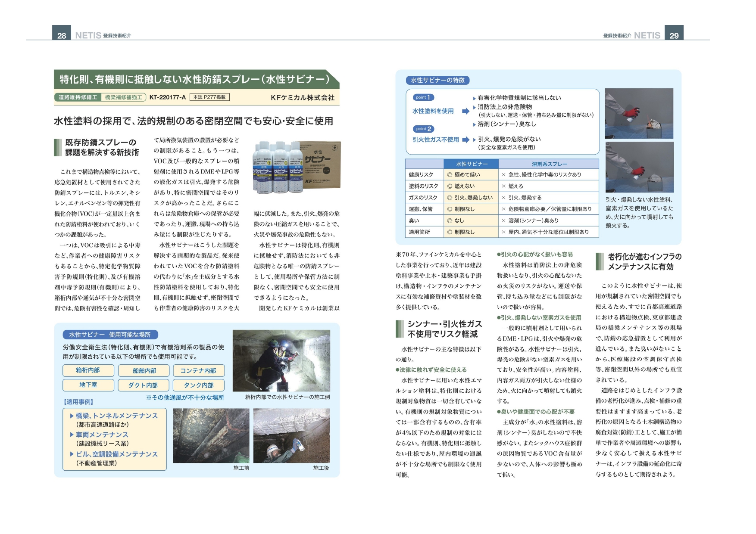The image size is (756, 534).
Task: Open the spray cans product photo
Action: [297, 167]
